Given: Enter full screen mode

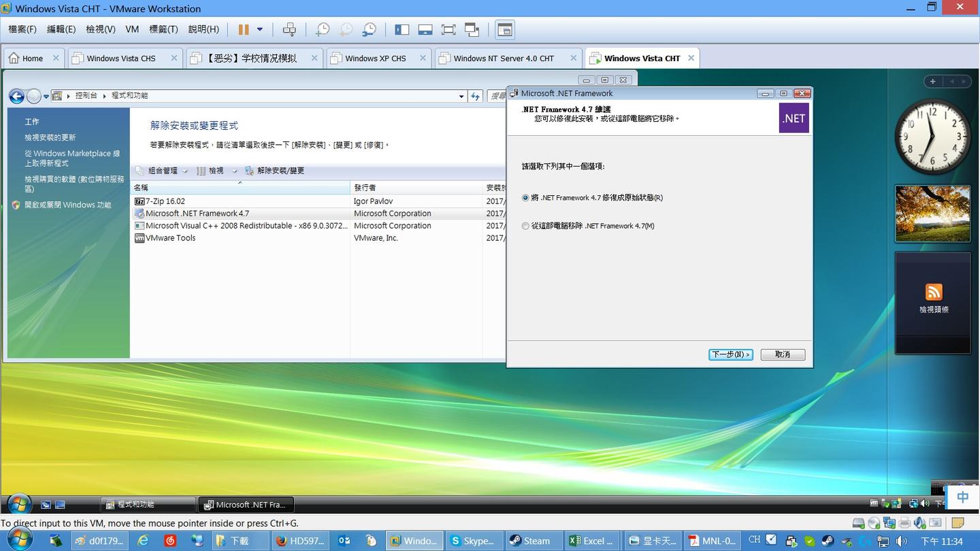Looking at the screenshot, I should [x=447, y=29].
